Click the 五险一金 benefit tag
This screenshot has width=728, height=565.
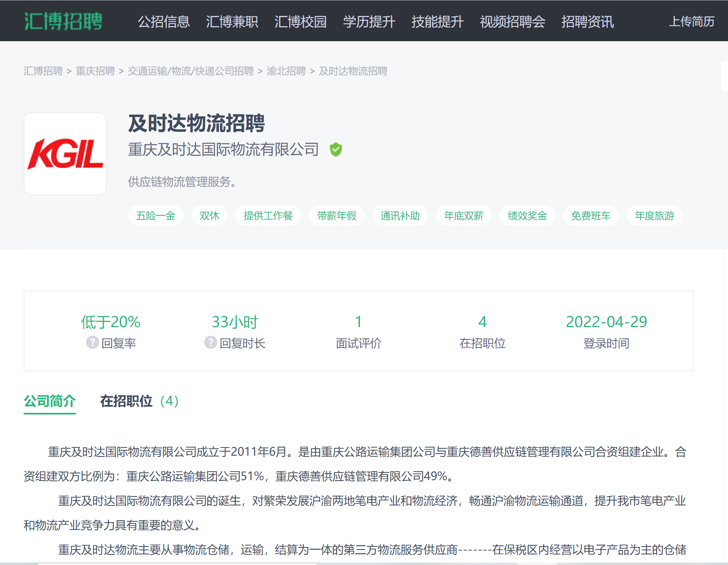(x=156, y=215)
